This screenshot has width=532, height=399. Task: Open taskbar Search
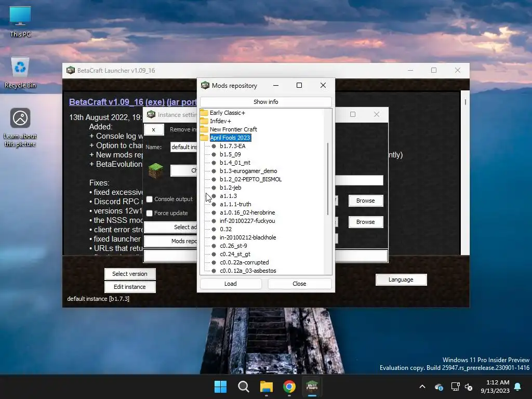point(243,387)
